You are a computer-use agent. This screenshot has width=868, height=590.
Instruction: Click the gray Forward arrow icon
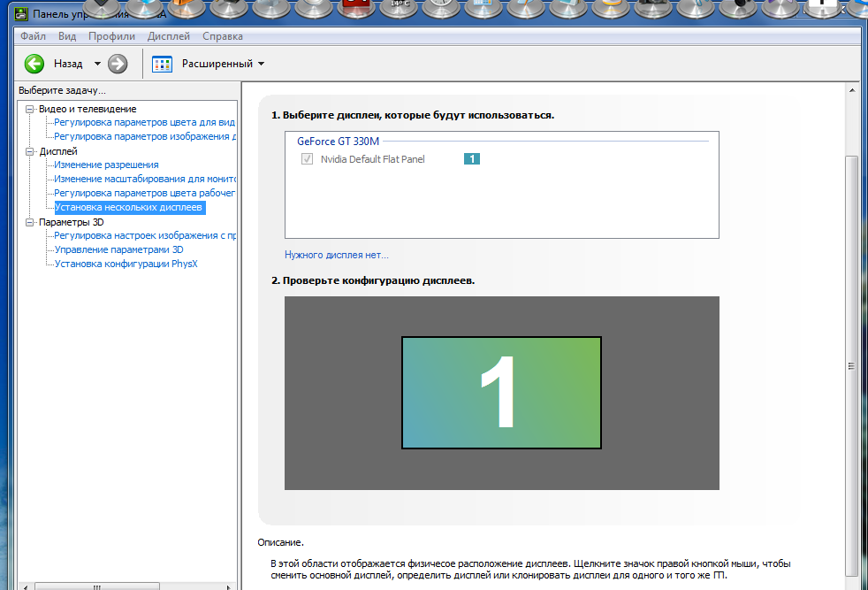(x=118, y=64)
